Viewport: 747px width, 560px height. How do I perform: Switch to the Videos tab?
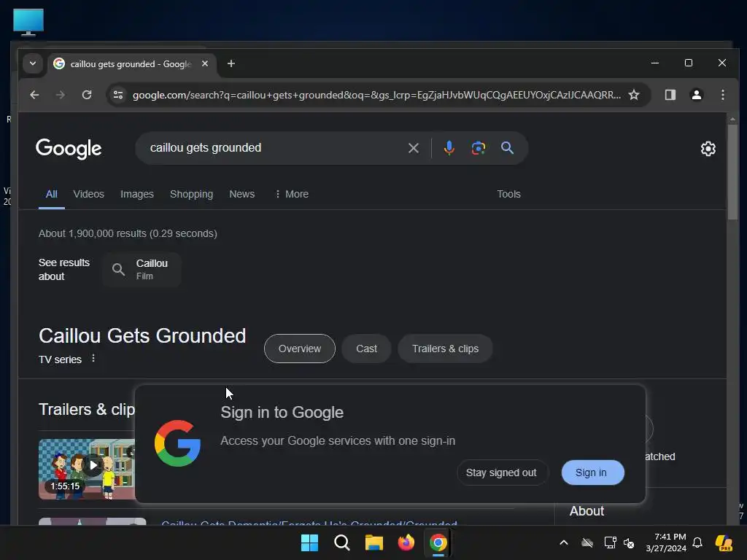[x=88, y=194]
